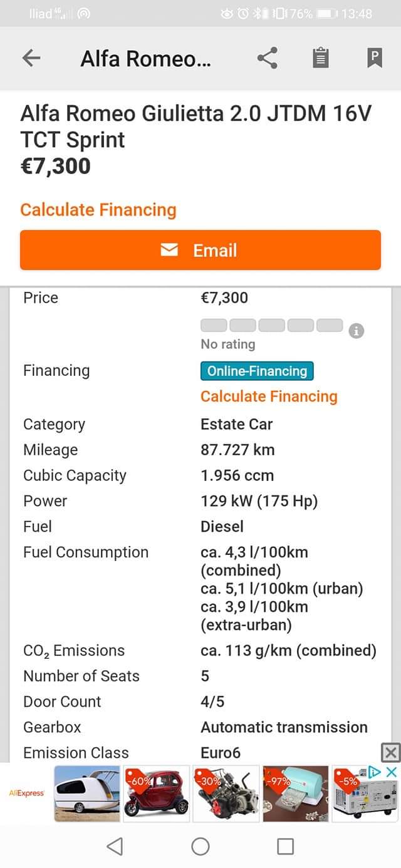Share this Alfa Romeo listing
This screenshot has height=868, width=401.
[x=268, y=58]
